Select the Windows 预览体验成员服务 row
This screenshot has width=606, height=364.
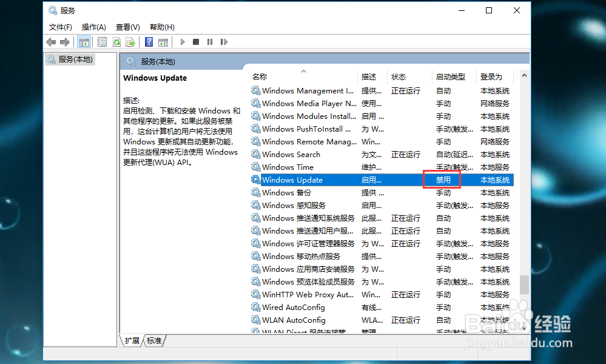point(382,282)
